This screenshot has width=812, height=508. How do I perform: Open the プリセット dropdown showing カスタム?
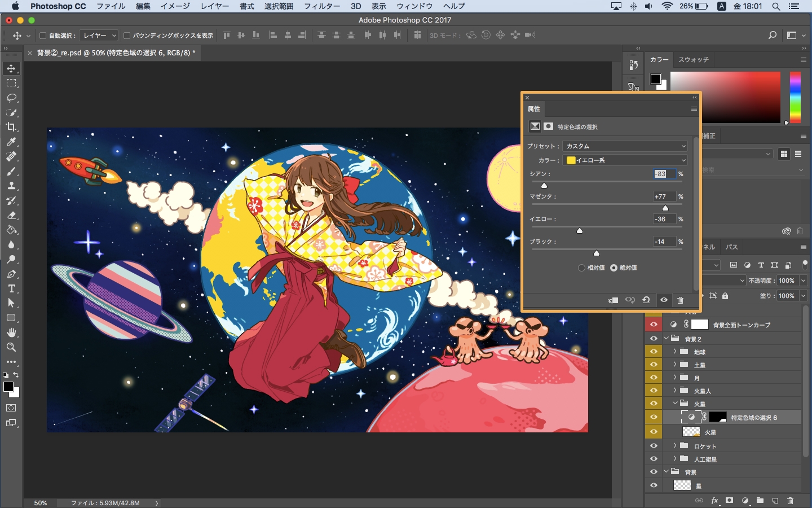click(625, 146)
